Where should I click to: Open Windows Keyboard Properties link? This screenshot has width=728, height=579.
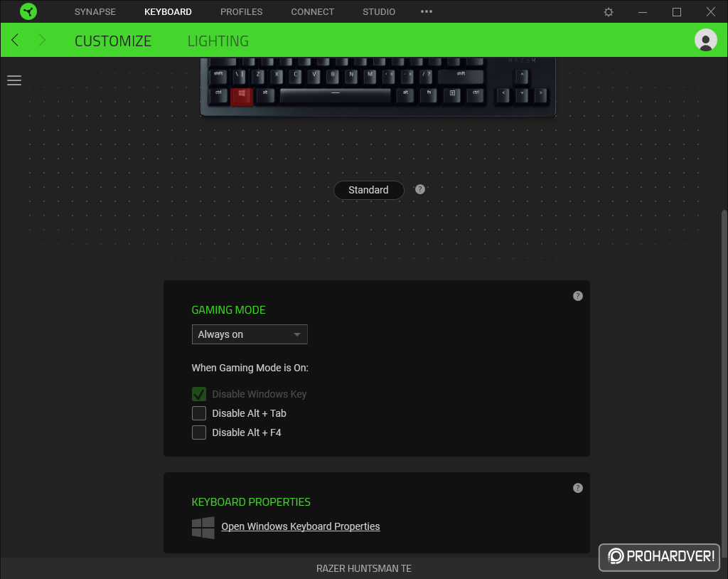pyautogui.click(x=301, y=526)
